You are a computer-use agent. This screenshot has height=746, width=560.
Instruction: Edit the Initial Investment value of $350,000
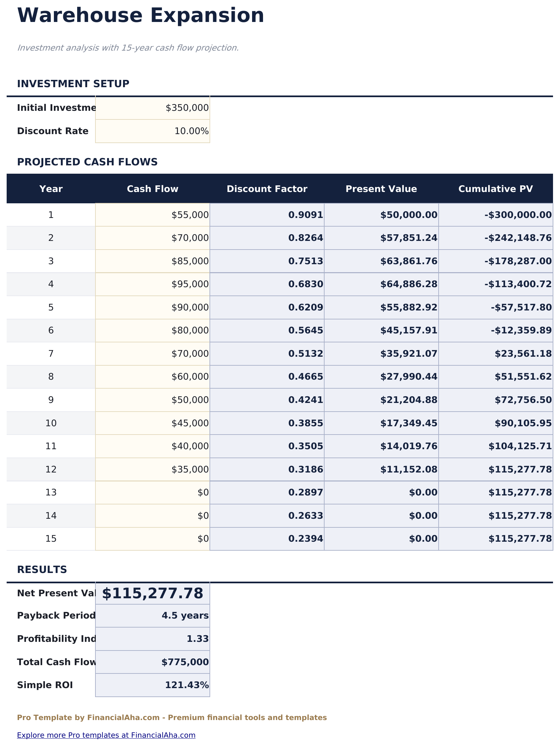coord(152,107)
